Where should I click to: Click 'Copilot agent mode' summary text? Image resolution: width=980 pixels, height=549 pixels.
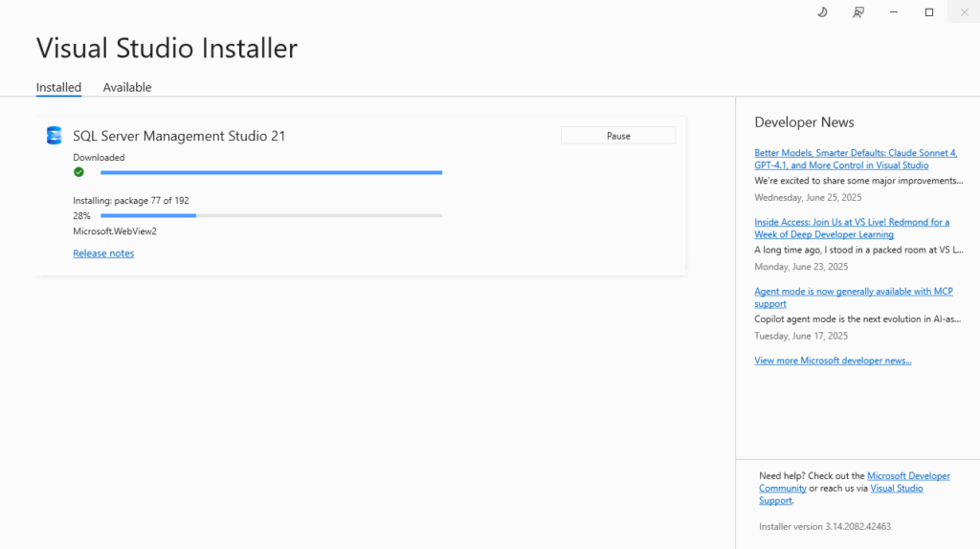coord(857,319)
